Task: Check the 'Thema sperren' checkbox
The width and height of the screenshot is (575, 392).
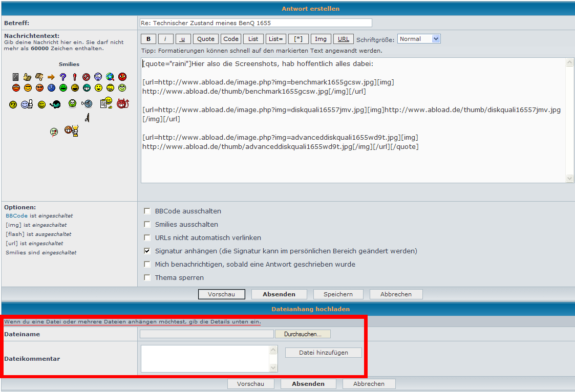Action: point(147,278)
